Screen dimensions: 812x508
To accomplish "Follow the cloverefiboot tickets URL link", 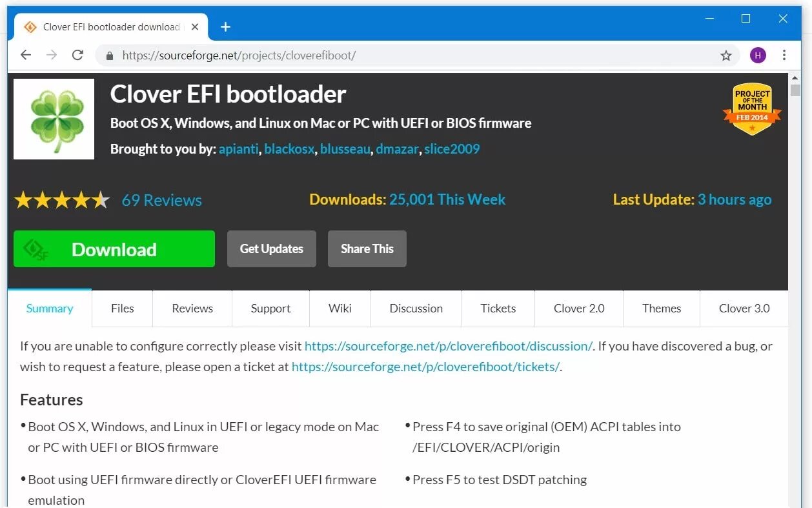I will (425, 367).
